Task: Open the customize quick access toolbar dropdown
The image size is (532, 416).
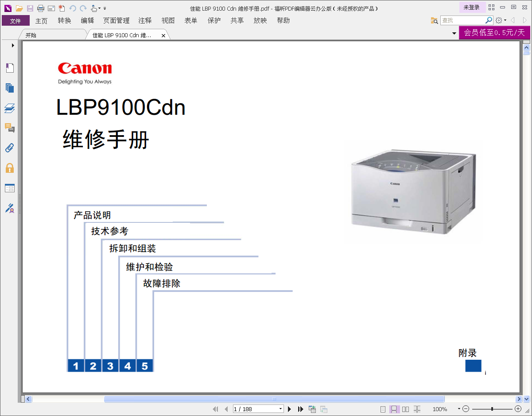Action: point(105,8)
